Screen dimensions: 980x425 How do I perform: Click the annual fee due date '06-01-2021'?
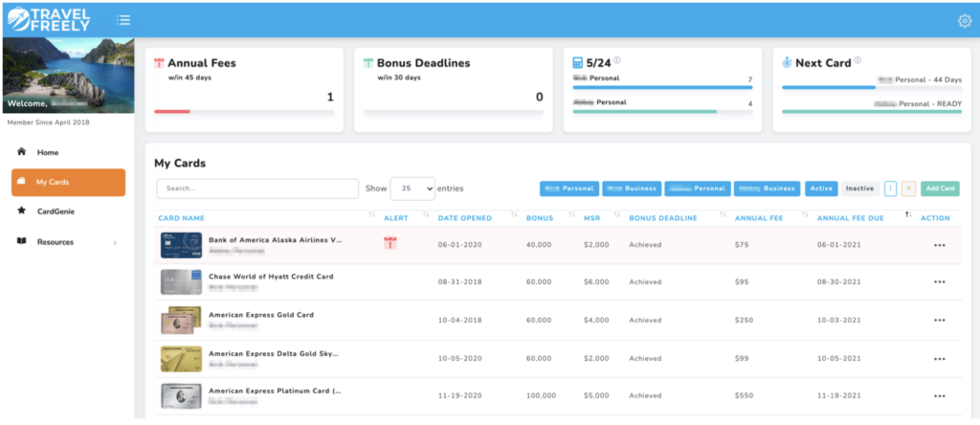[839, 245]
